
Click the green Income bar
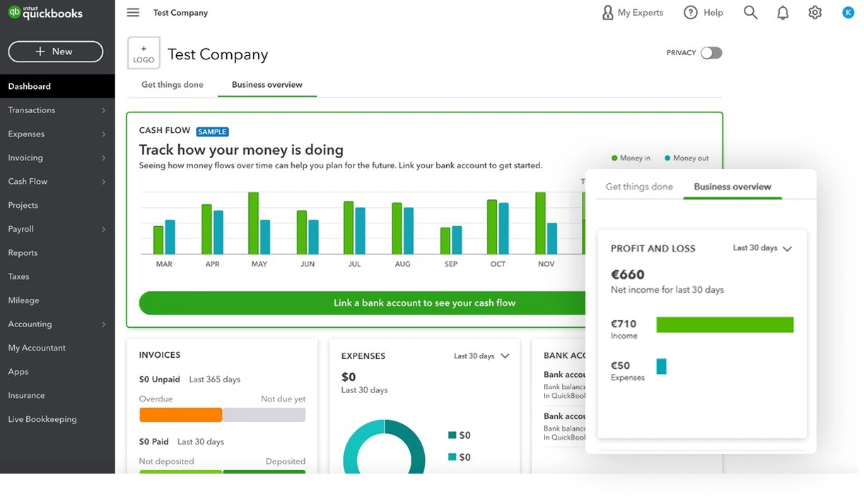coord(725,324)
